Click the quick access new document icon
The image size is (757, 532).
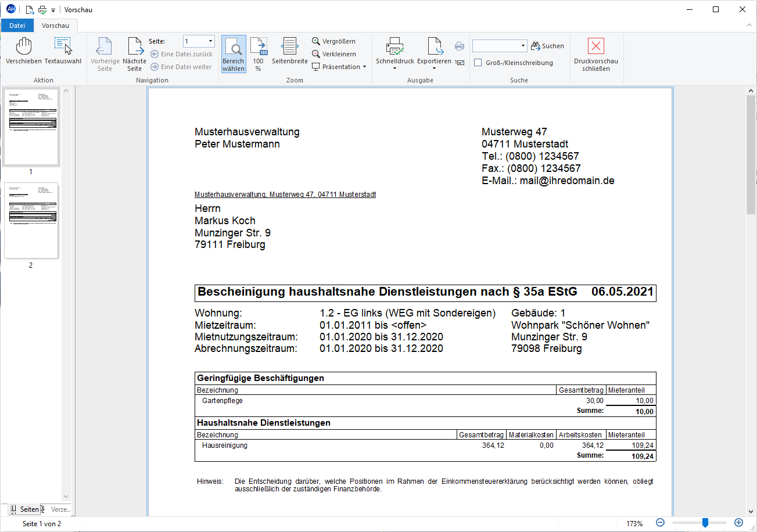[x=30, y=9]
